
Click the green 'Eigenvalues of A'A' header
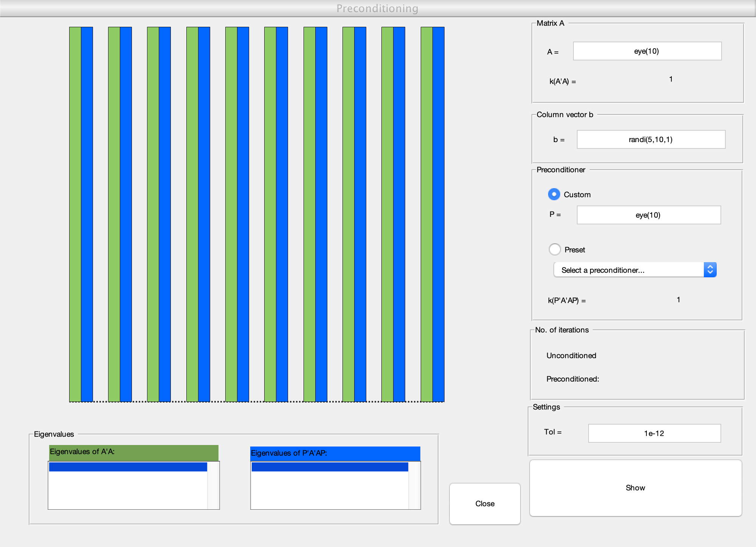click(133, 452)
